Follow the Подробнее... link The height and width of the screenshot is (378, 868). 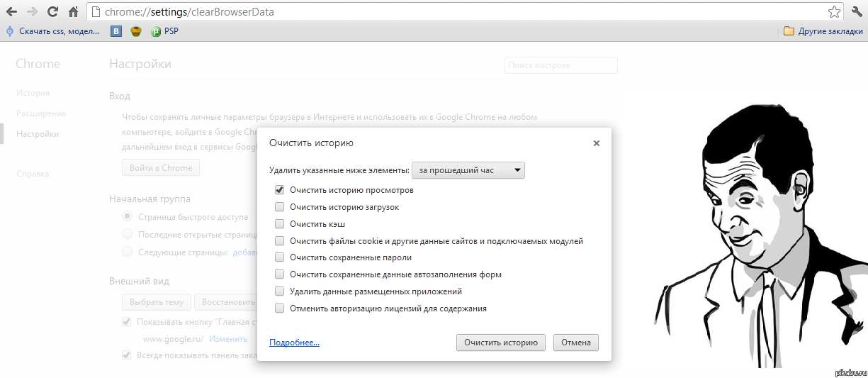(x=294, y=343)
